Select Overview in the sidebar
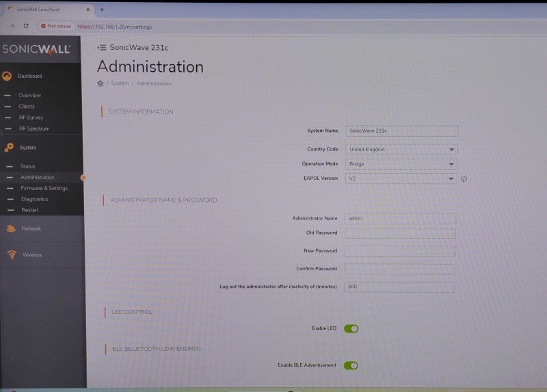 [x=29, y=95]
